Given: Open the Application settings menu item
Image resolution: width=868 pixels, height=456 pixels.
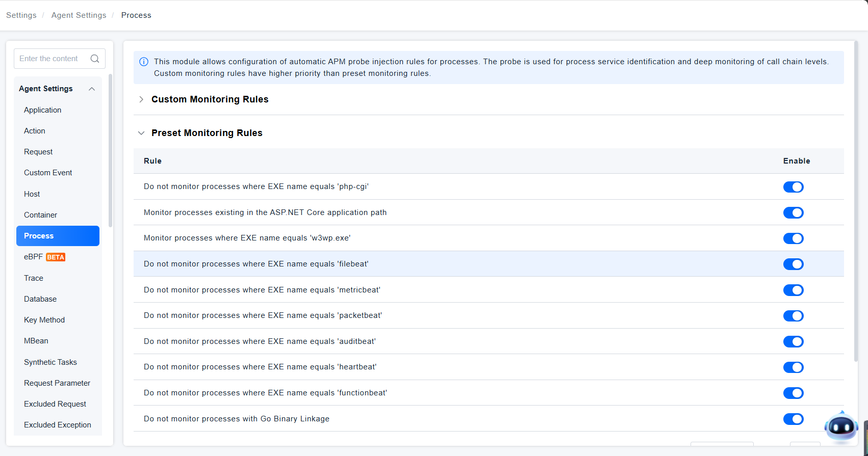Looking at the screenshot, I should [42, 110].
